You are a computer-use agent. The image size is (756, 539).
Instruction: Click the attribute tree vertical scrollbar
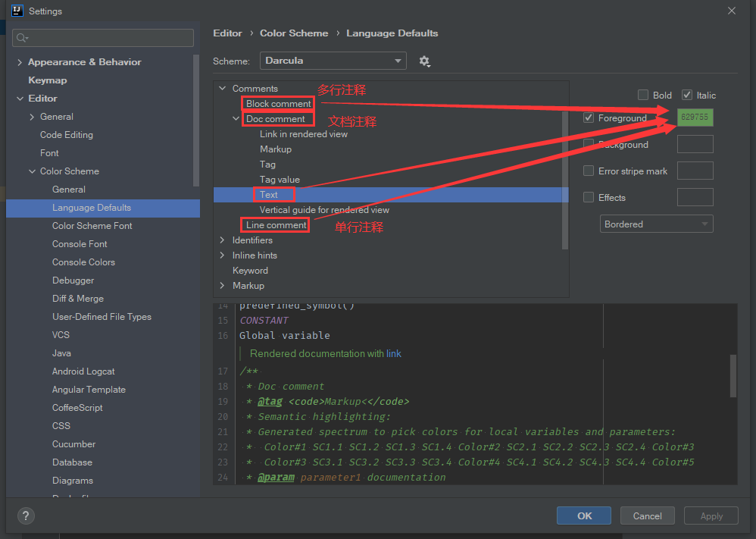point(564,180)
